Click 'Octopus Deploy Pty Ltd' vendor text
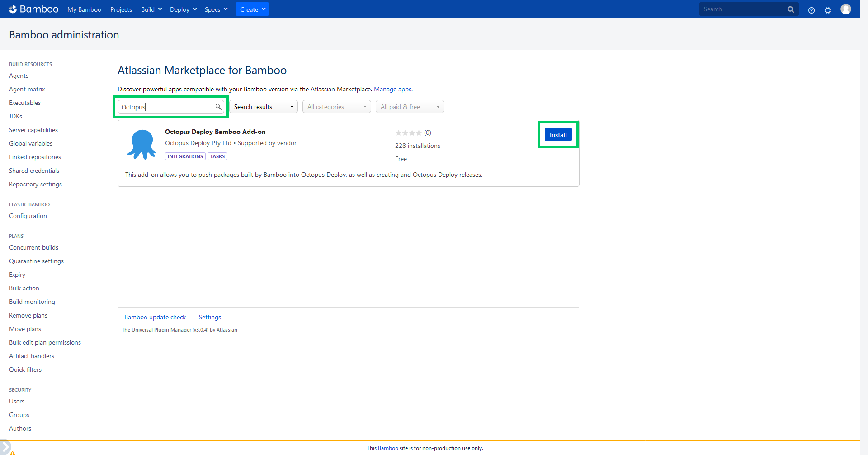The height and width of the screenshot is (455, 868). tap(198, 143)
